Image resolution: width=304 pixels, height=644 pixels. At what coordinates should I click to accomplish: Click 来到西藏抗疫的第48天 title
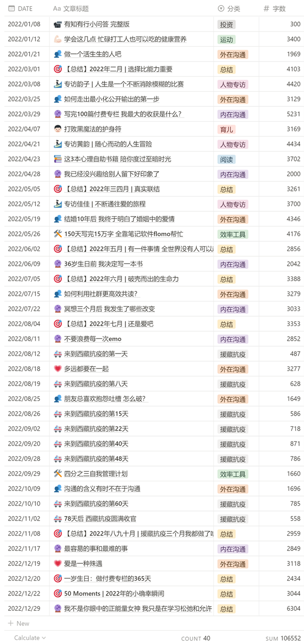pos(96,459)
